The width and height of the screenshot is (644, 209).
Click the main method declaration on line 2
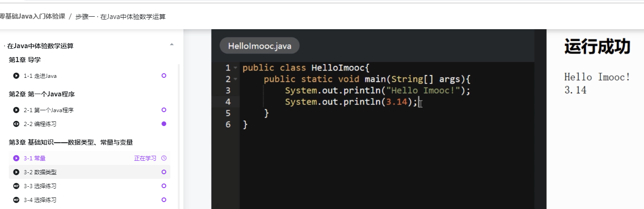coord(367,79)
